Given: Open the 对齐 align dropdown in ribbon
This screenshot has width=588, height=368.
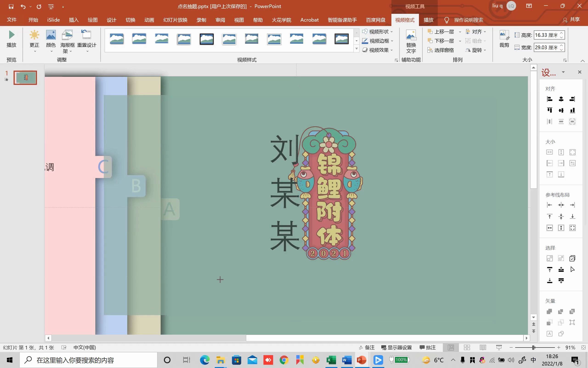Looking at the screenshot, I should click(476, 32).
